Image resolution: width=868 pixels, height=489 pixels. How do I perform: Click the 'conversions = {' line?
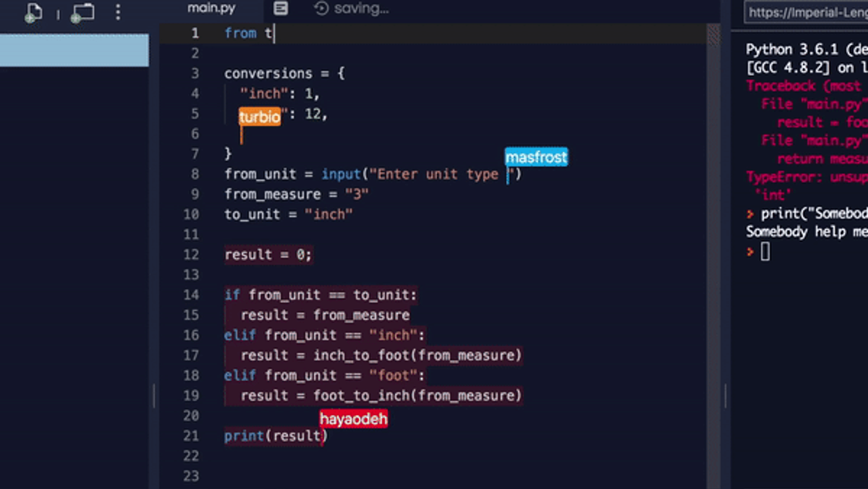point(284,73)
